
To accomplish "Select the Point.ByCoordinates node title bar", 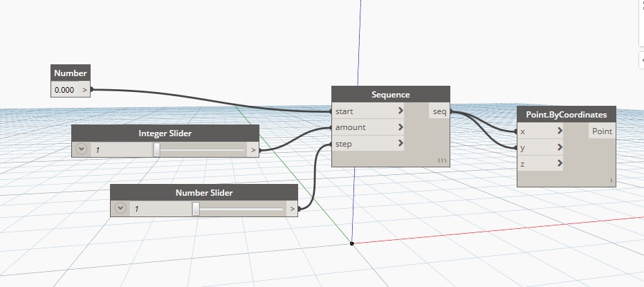I will 566,115.
